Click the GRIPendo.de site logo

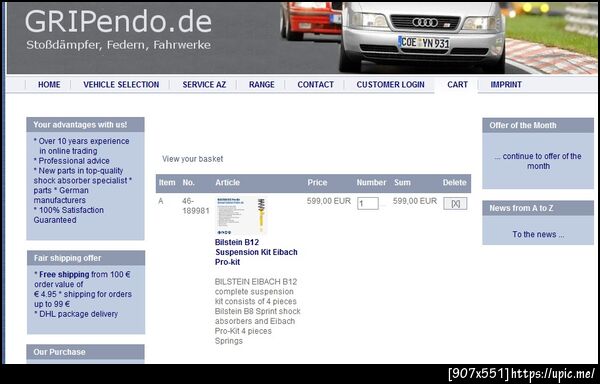point(118,22)
